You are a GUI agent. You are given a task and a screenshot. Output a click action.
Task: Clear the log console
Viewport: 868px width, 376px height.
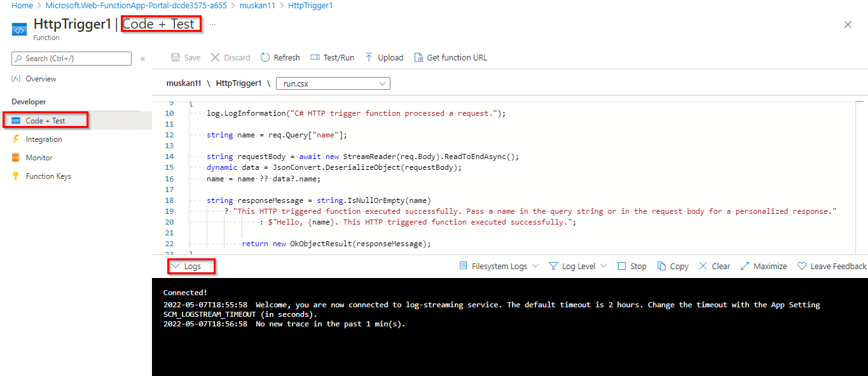click(714, 267)
